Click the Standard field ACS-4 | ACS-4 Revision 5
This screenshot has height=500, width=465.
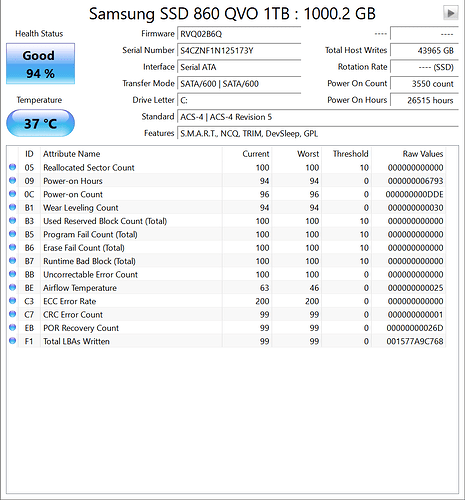pos(318,117)
